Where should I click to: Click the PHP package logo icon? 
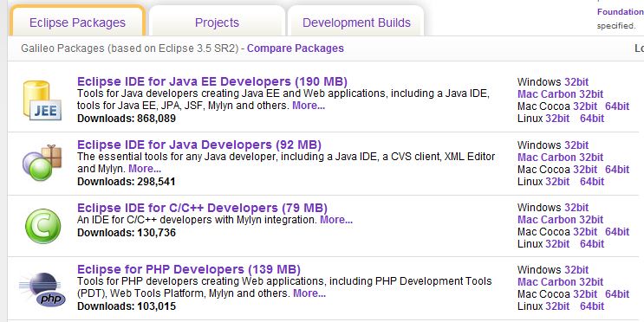(x=42, y=290)
